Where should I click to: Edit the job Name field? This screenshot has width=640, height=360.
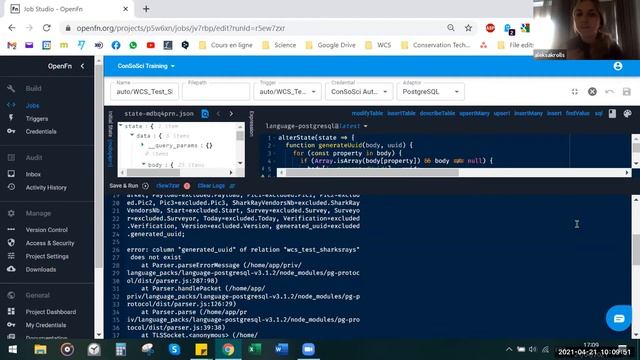[144, 92]
